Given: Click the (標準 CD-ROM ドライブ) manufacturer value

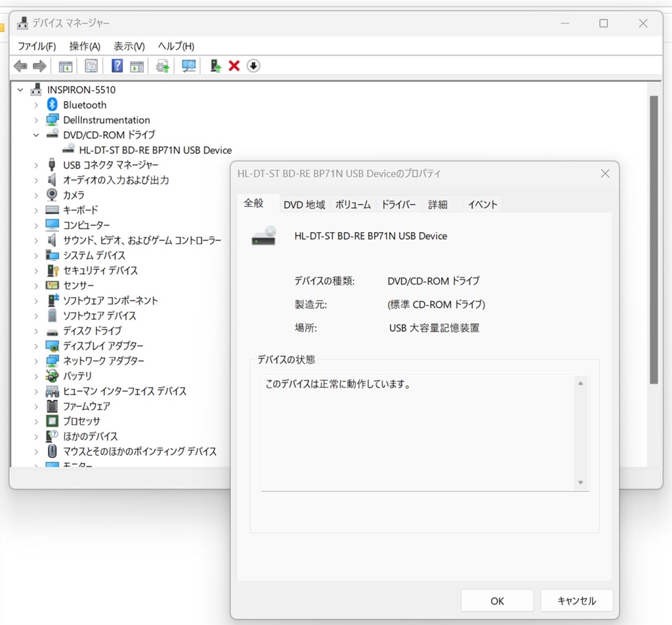Looking at the screenshot, I should pos(436,304).
